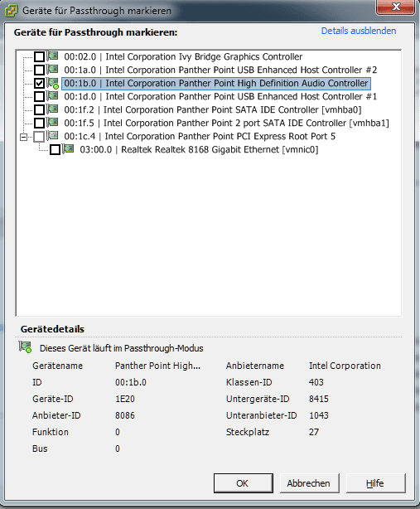Click the Geräte-ID value '1E20'

coord(125,399)
